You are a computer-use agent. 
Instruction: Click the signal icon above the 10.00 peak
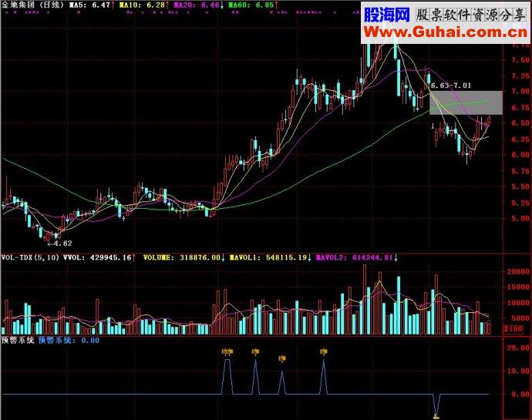pos(282,358)
